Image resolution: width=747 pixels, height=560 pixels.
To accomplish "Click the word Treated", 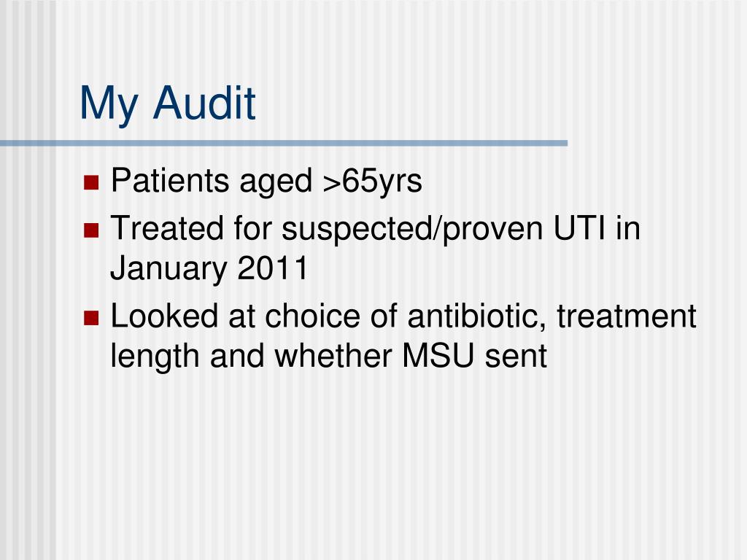I will pos(167,227).
